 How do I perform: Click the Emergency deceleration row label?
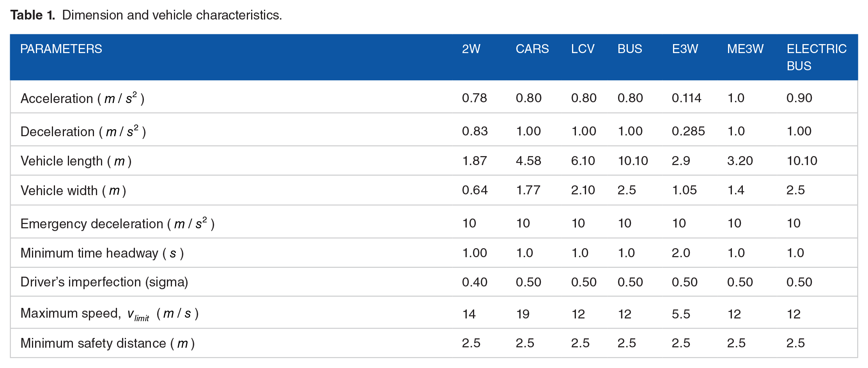pyautogui.click(x=117, y=223)
